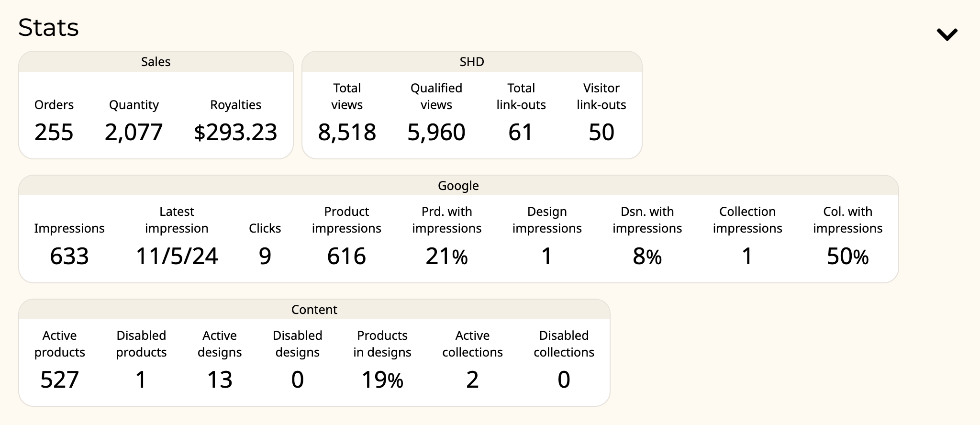Click the Active designs value 13
980x425 pixels.
tap(220, 380)
